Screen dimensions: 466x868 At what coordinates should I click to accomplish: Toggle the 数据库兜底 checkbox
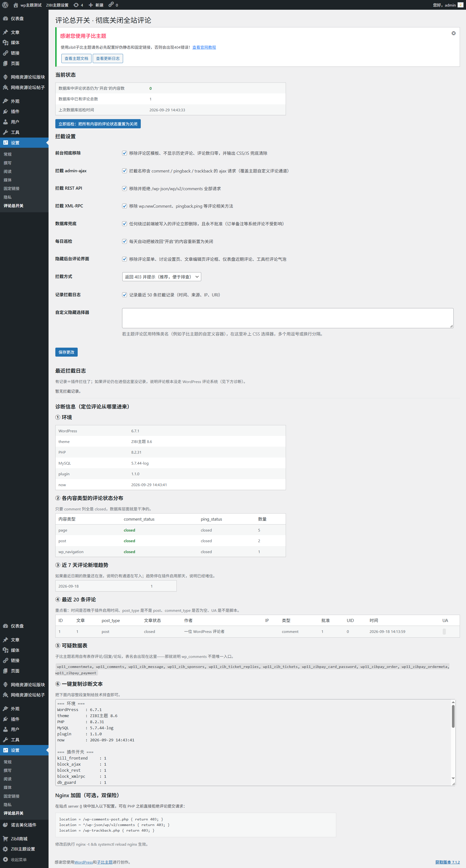(x=125, y=224)
